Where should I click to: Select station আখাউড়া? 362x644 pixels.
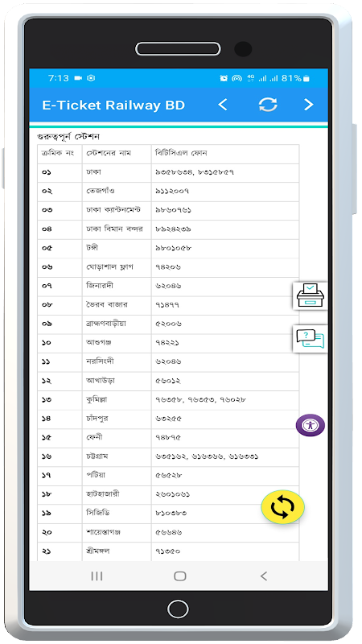coord(100,380)
